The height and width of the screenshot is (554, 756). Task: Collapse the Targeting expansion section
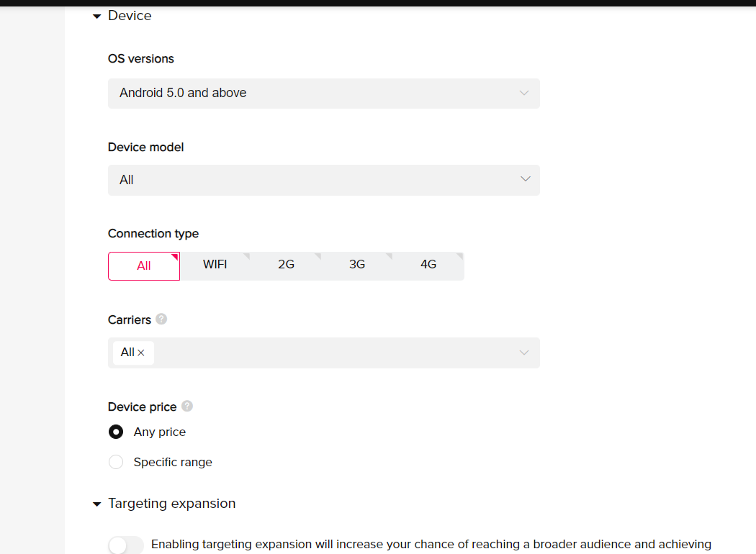coord(97,504)
